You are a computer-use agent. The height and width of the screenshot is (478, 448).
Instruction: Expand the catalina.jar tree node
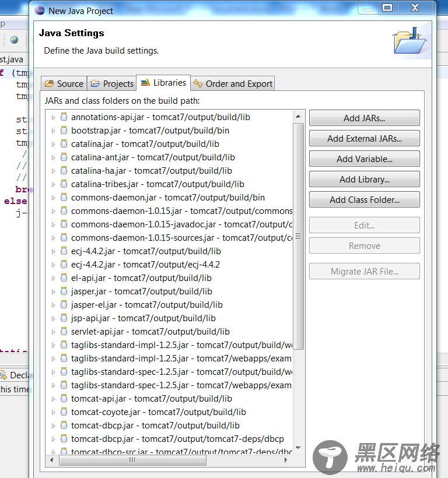pyautogui.click(x=53, y=144)
